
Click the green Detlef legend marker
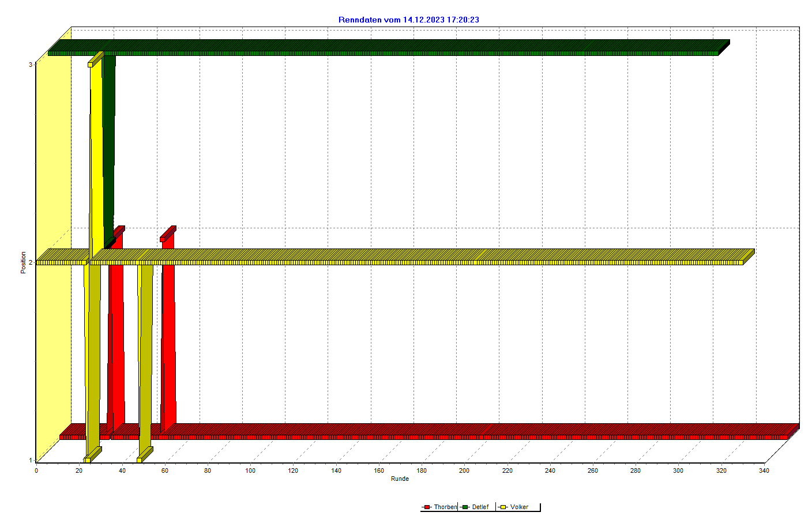[x=465, y=507]
